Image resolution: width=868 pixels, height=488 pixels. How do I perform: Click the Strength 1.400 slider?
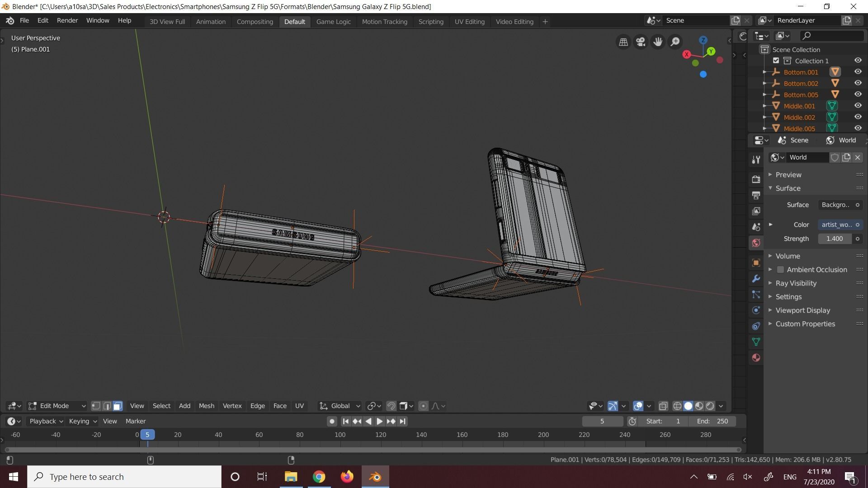tap(835, 239)
